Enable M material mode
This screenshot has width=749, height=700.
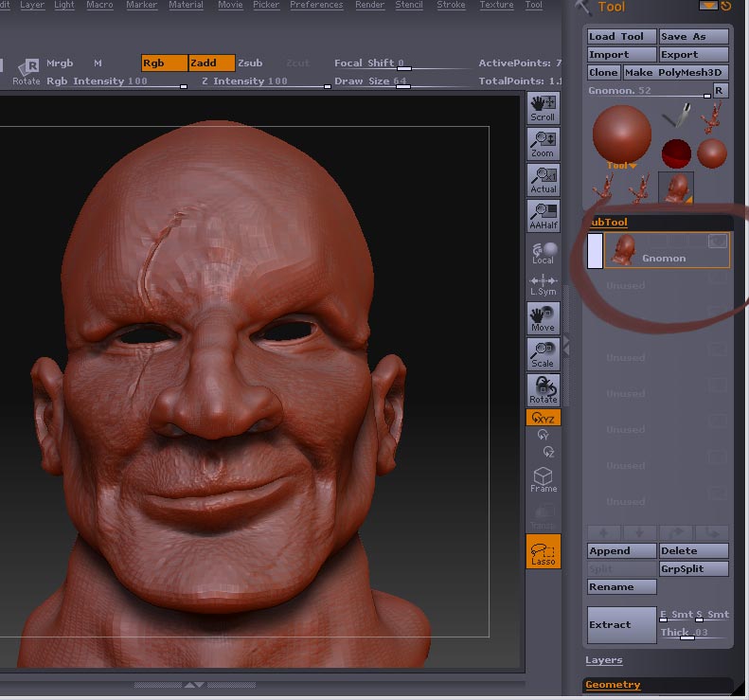(98, 63)
